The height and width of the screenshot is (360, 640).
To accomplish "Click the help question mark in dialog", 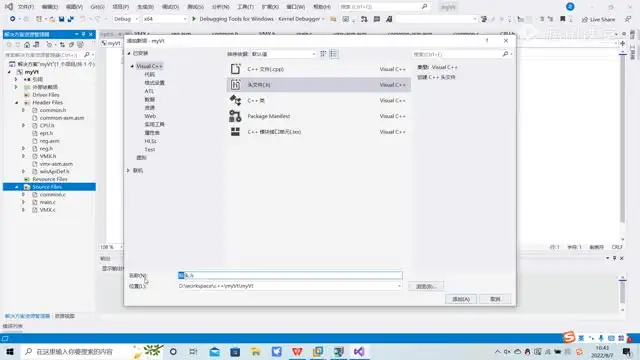I will coord(487,41).
